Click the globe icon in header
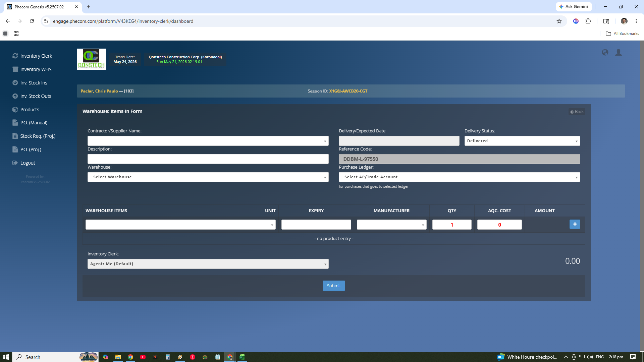The height and width of the screenshot is (362, 644). point(605,52)
